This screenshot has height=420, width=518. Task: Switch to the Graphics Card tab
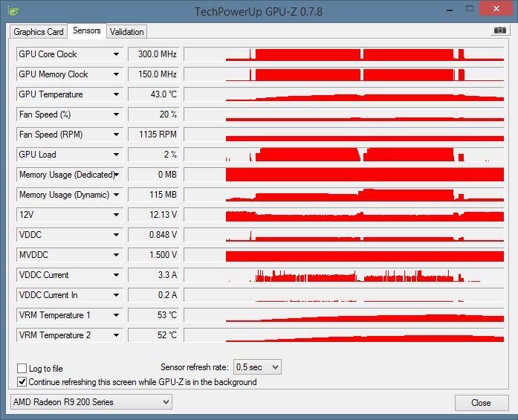click(39, 32)
